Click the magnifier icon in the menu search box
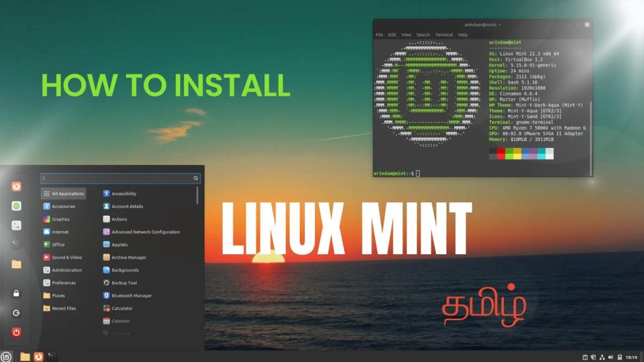644x362 pixels. 196,178
